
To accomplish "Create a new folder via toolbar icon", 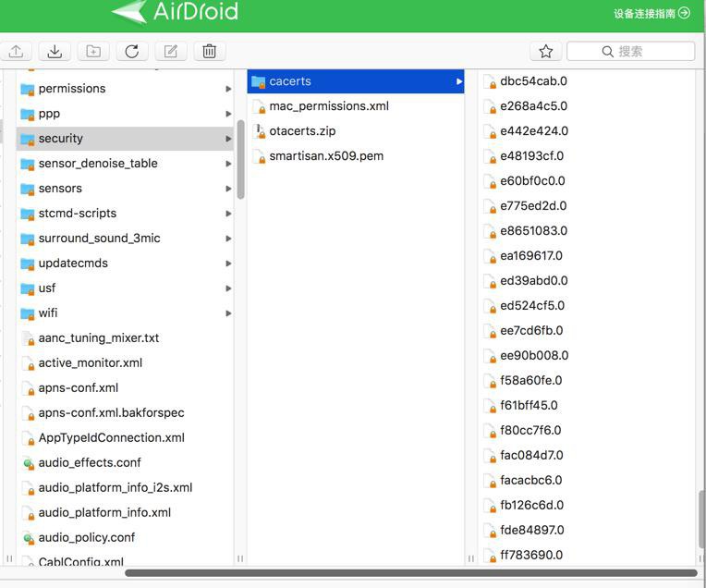I will [x=93, y=52].
